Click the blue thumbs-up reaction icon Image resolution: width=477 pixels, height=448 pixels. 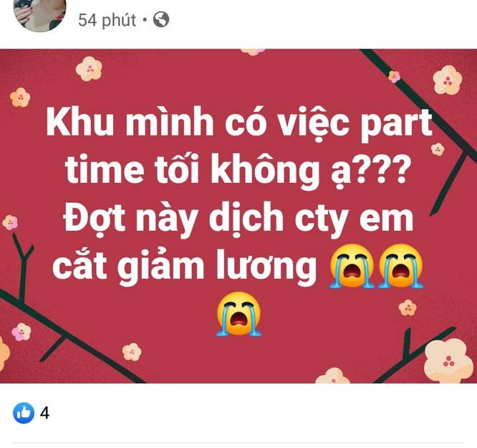tap(24, 413)
